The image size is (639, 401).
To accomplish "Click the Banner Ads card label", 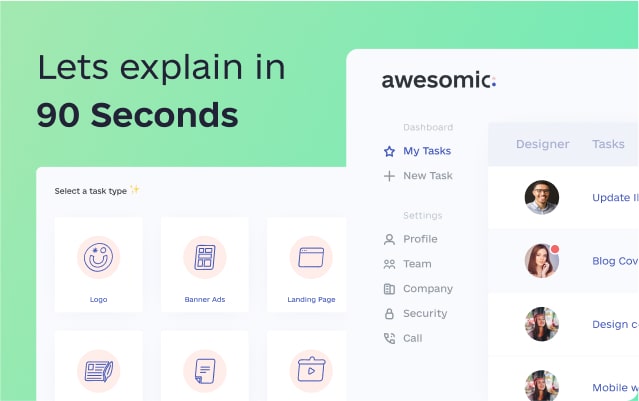I will pyautogui.click(x=205, y=300).
